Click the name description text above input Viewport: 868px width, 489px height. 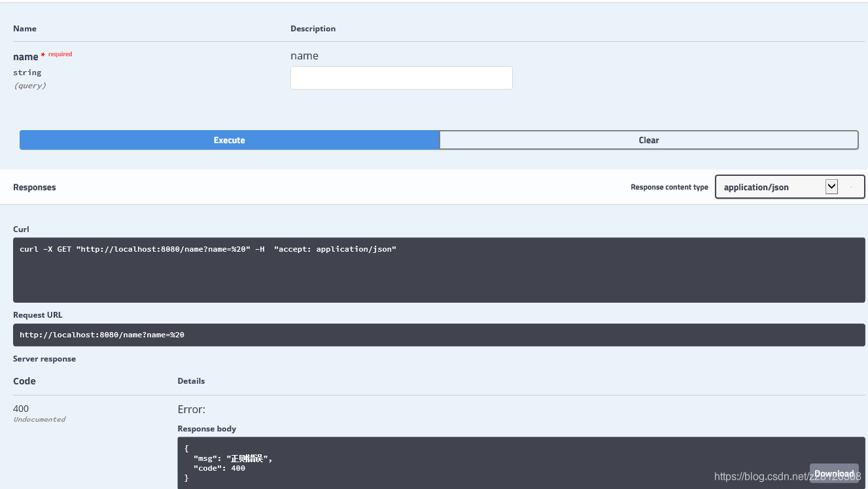coord(304,56)
